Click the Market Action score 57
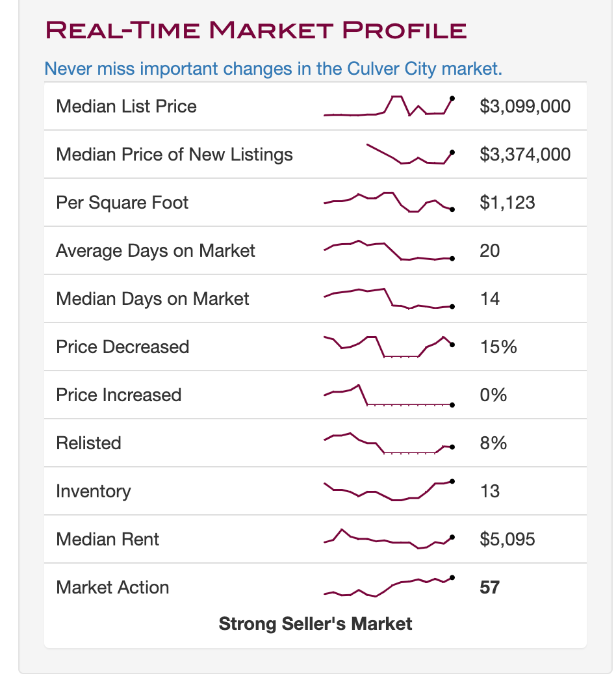Image resolution: width=616 pixels, height=680 pixels. [x=489, y=588]
